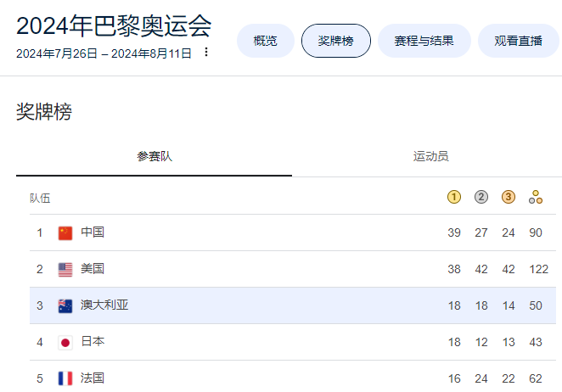Switch to the 参赛队 tab

click(x=154, y=157)
